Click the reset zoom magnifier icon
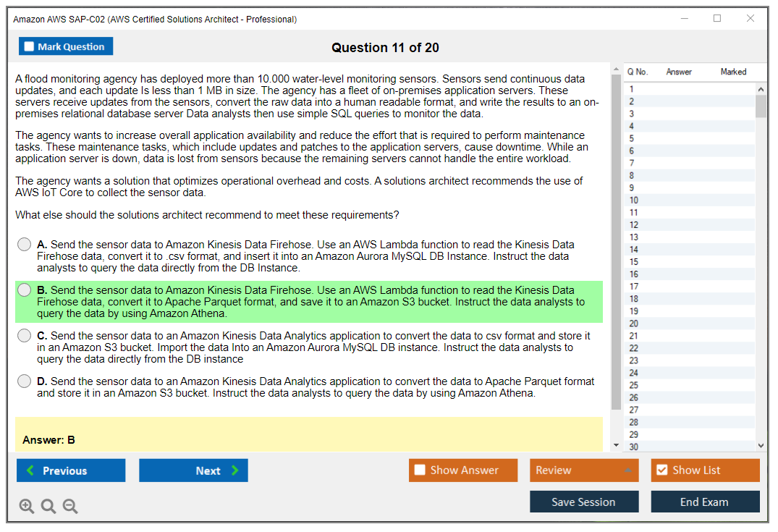Image resolution: width=778 pixels, height=532 pixels. [x=48, y=507]
